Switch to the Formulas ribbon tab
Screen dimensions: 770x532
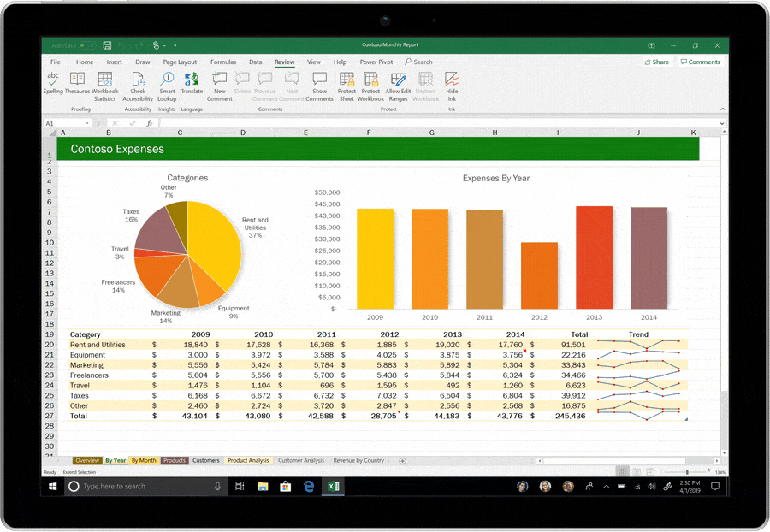(x=223, y=62)
